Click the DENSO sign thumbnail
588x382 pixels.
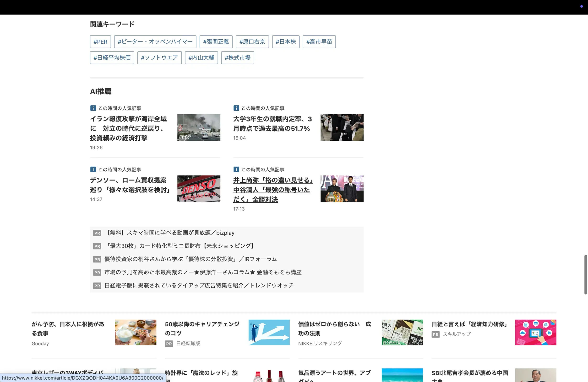(199, 189)
